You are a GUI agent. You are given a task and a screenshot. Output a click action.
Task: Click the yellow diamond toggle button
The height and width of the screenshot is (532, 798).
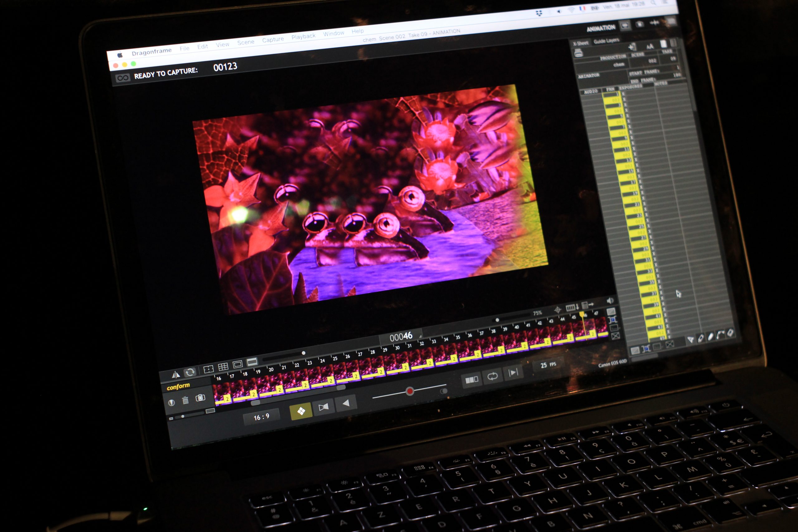[x=301, y=410]
